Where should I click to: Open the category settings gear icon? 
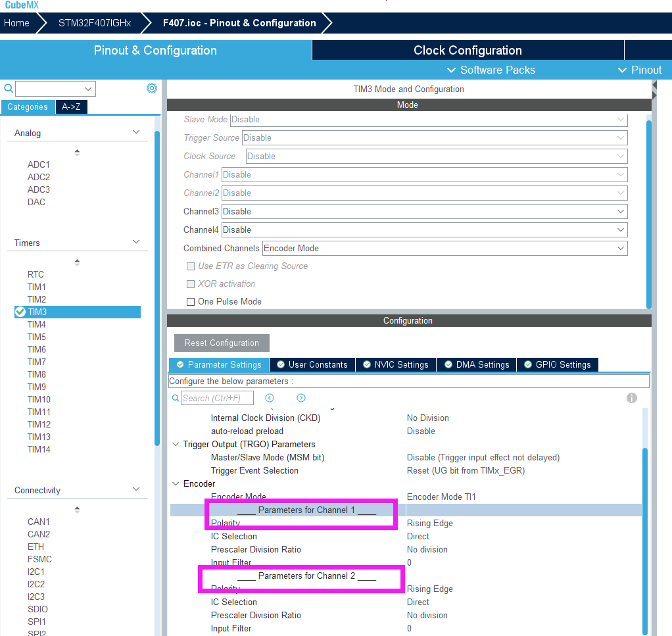[x=152, y=88]
